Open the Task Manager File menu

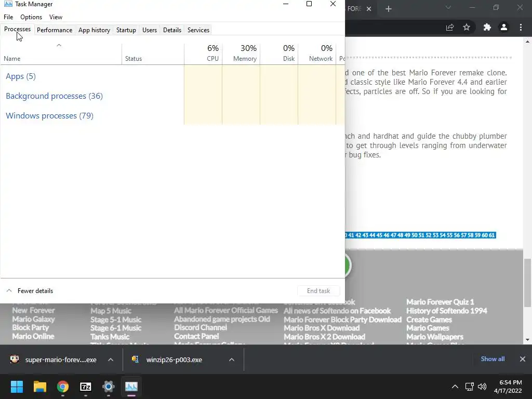[x=8, y=17]
